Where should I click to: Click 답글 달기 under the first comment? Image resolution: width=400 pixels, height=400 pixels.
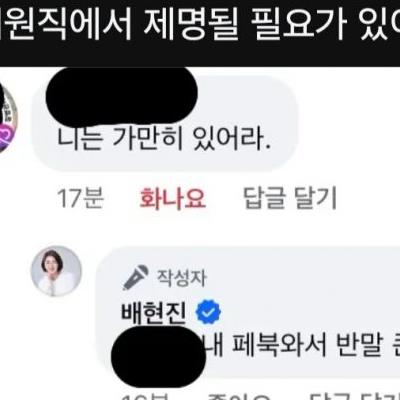290,198
